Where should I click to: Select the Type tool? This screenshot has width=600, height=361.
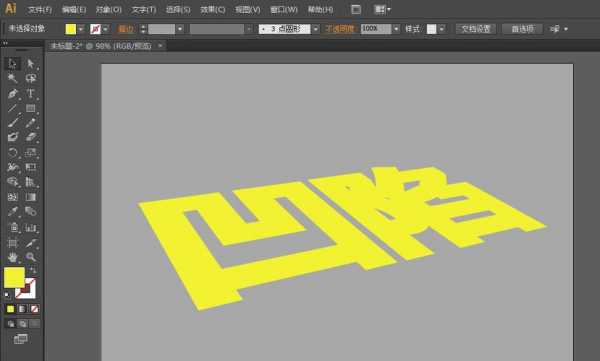click(x=31, y=93)
